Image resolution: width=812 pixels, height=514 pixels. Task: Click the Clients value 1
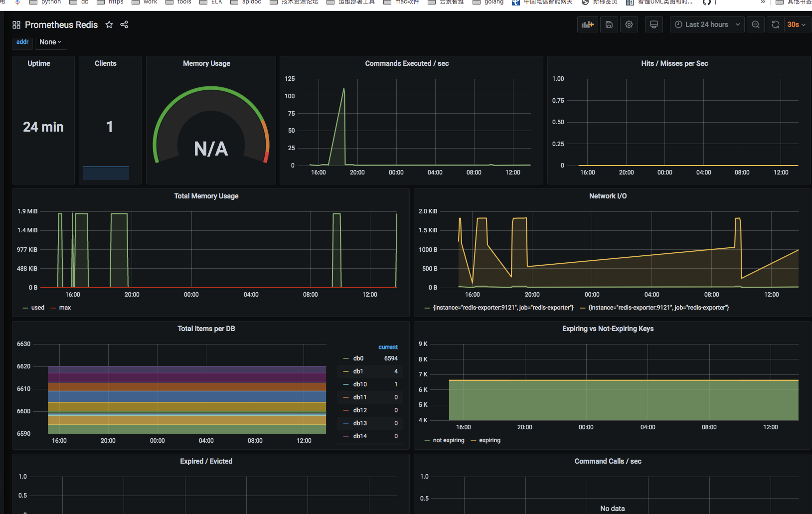pos(110,127)
